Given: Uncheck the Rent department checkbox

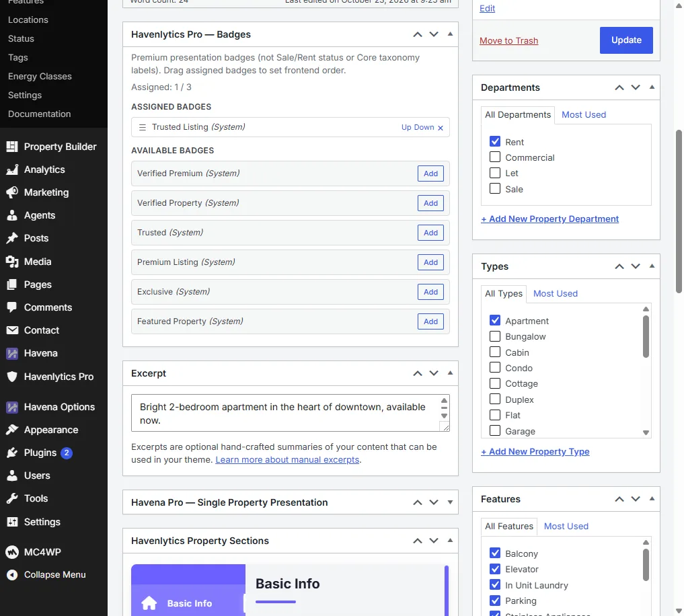Looking at the screenshot, I should [x=495, y=141].
